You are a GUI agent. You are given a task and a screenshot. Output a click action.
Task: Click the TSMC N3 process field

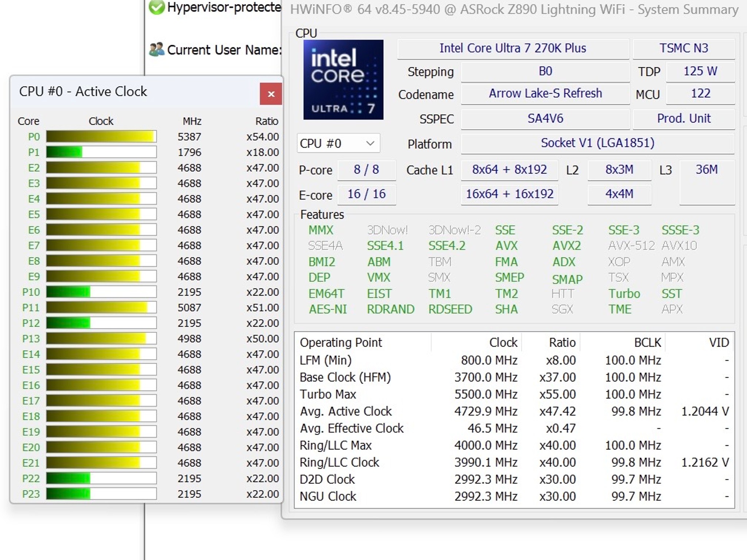[684, 48]
